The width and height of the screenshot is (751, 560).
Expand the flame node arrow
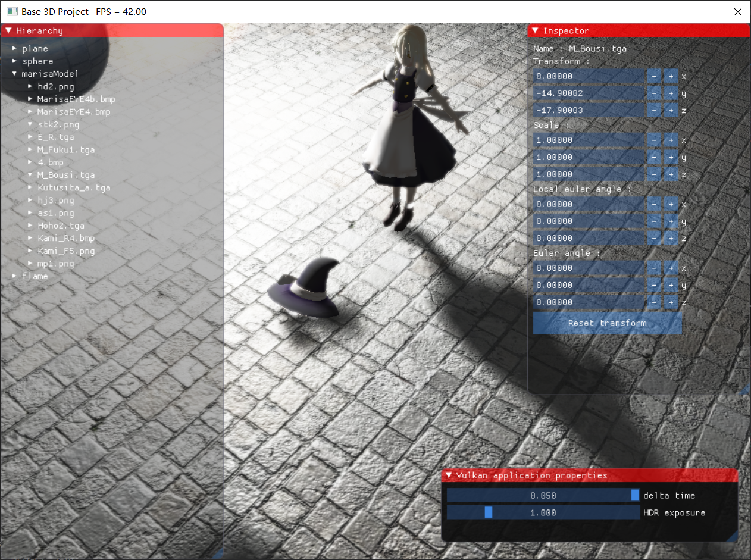15,276
